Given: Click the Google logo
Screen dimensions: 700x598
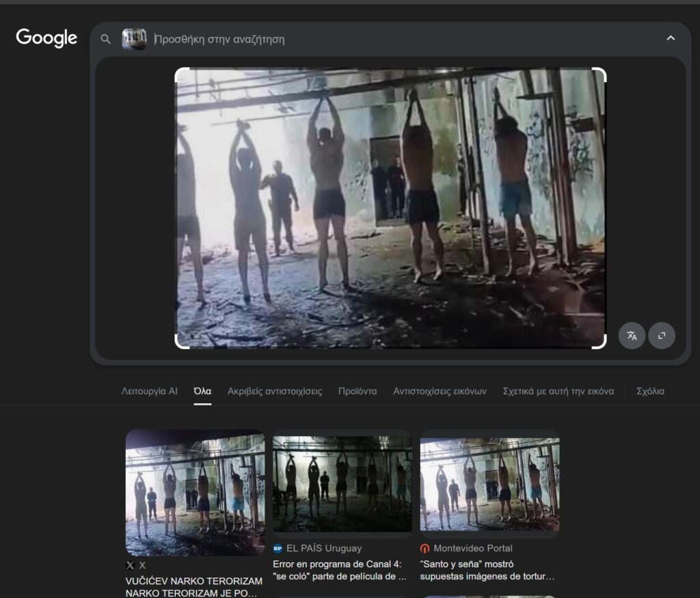Looking at the screenshot, I should tap(46, 38).
